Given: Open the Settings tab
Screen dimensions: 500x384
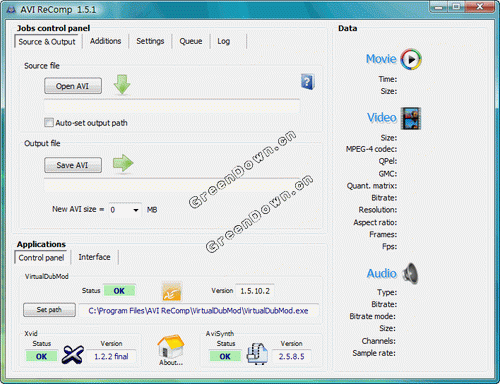Looking at the screenshot, I should [150, 41].
